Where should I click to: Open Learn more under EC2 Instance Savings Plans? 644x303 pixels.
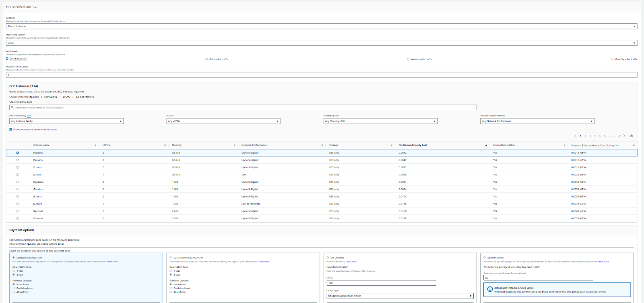264,262
